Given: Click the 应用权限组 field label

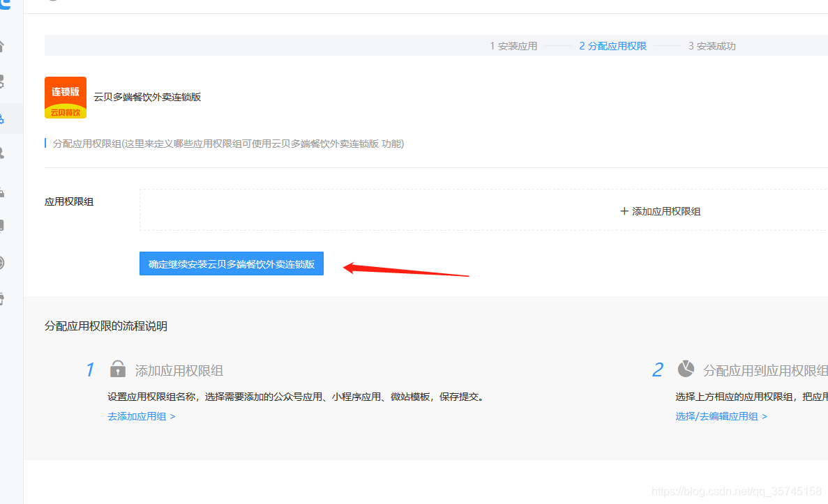Looking at the screenshot, I should pyautogui.click(x=69, y=201).
